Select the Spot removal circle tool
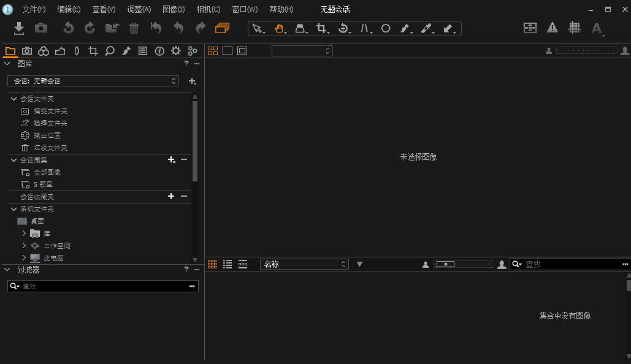This screenshot has width=631, height=364. [386, 29]
